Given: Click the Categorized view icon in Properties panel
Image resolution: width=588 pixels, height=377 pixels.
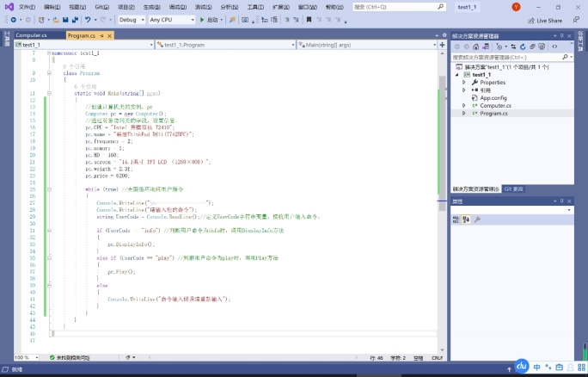Looking at the screenshot, I should tap(456, 219).
